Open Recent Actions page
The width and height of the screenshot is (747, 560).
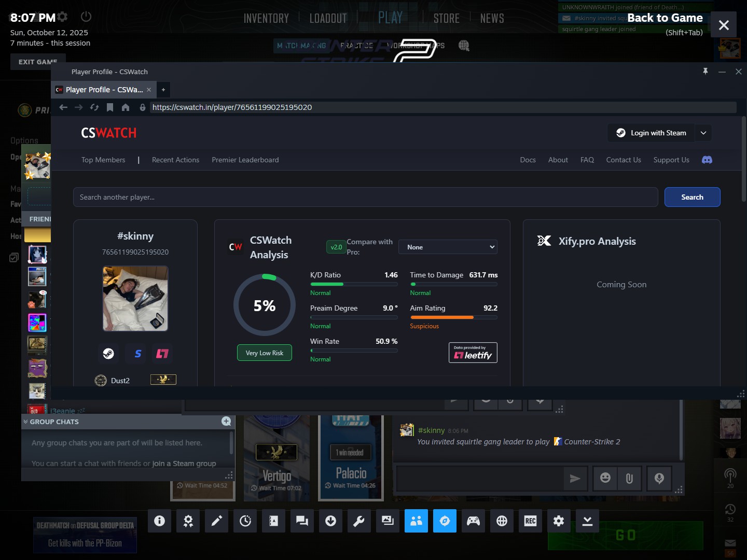(x=175, y=160)
